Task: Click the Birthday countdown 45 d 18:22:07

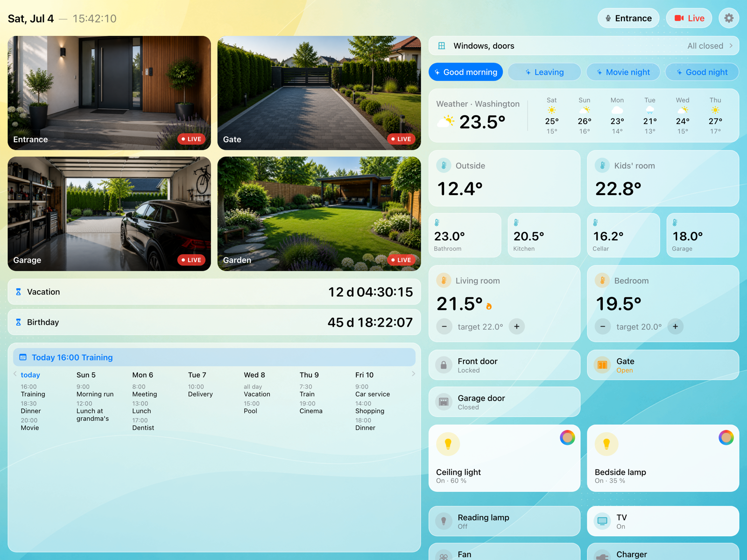Action: (x=370, y=322)
